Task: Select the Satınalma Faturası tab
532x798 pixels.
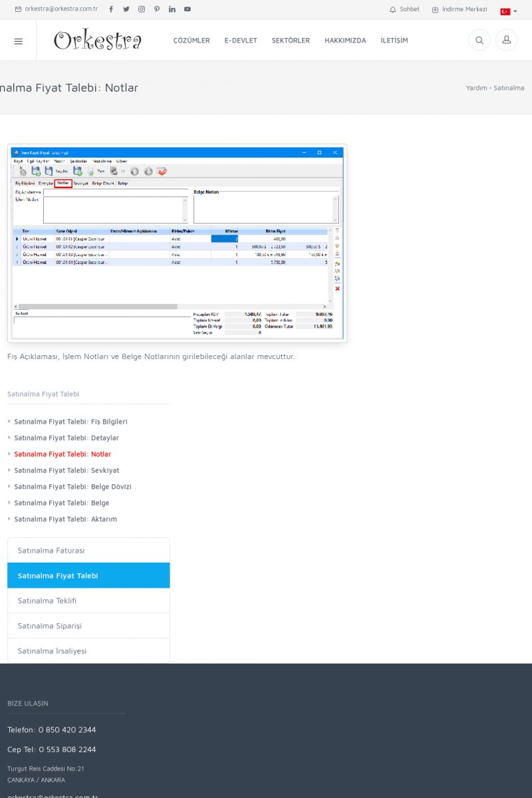Action: point(88,551)
